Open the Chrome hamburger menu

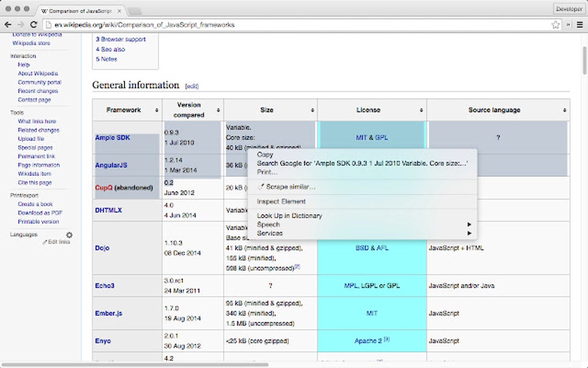coord(579,25)
